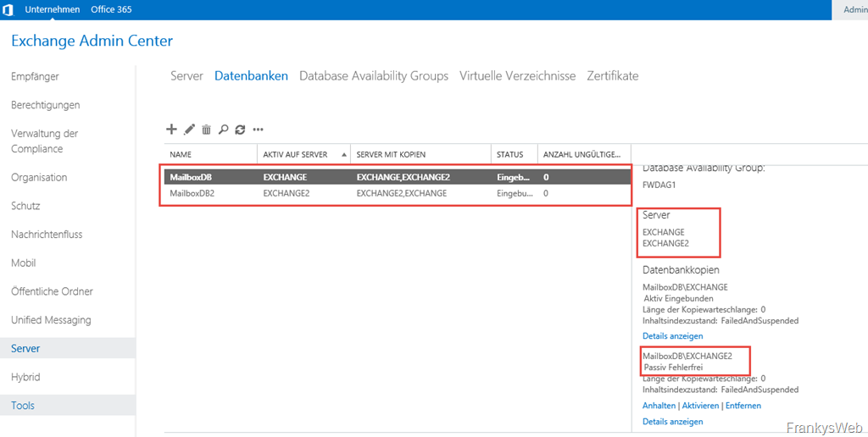Open Office 365 in the top bar
The width and height of the screenshot is (868, 437).
point(111,9)
